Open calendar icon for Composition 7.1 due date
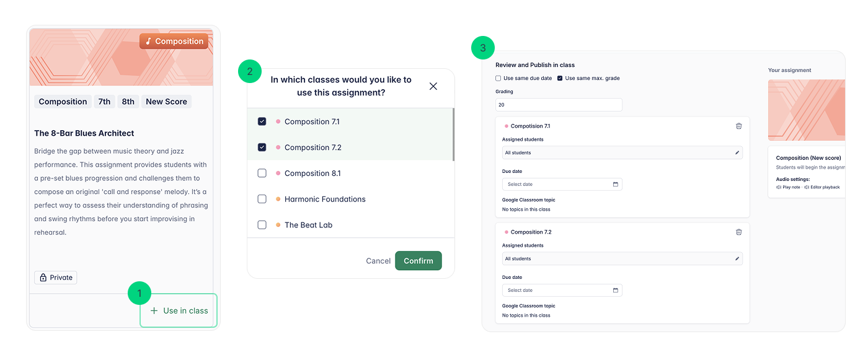This screenshot has height=347, width=868. point(615,184)
